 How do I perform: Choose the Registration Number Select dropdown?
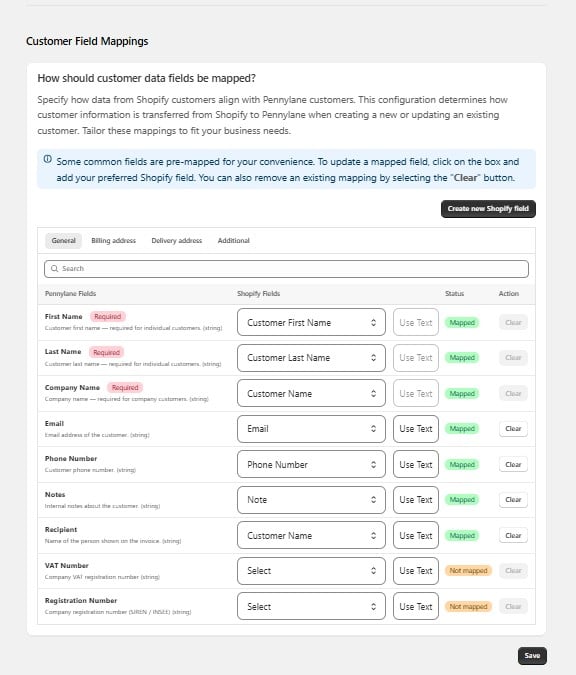[x=311, y=606]
